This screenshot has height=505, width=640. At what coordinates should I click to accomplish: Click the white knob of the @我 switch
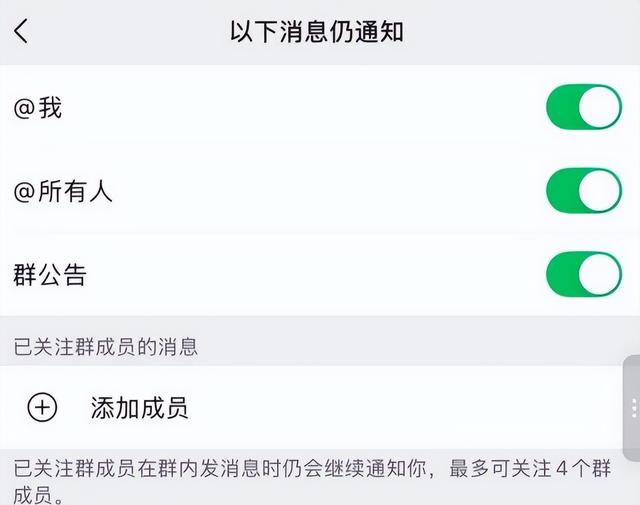[x=600, y=107]
